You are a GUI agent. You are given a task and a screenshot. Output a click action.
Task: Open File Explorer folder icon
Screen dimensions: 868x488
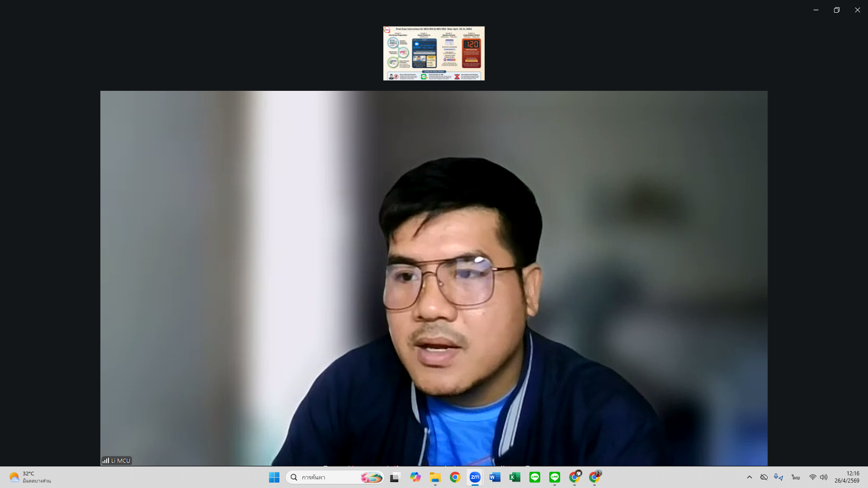(x=435, y=477)
